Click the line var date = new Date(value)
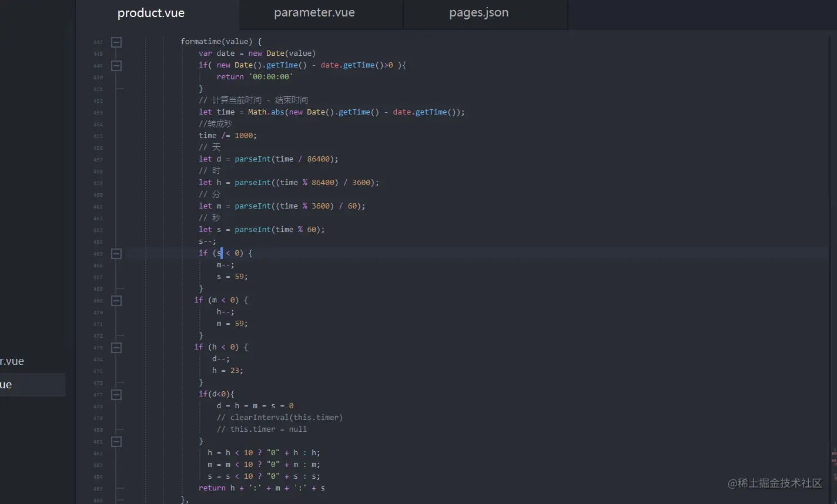Viewport: 837px width, 504px height. 257,53
